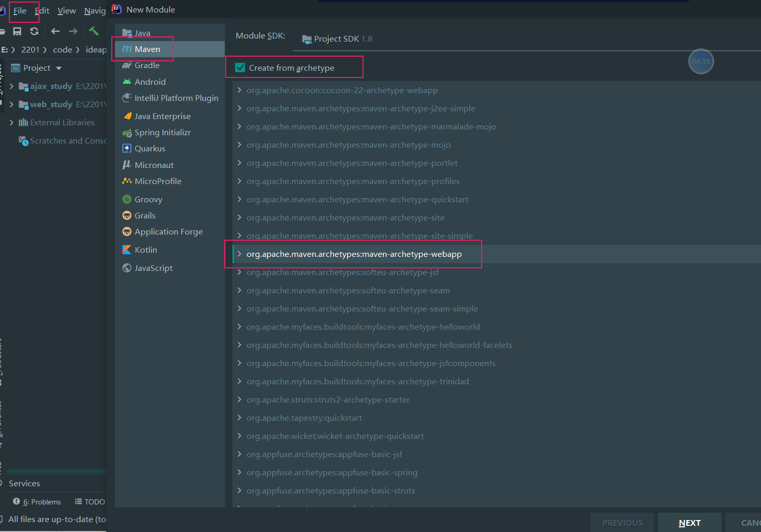Viewport: 761px width, 532px height.
Task: Open the Problems tool window tab
Action: (37, 502)
